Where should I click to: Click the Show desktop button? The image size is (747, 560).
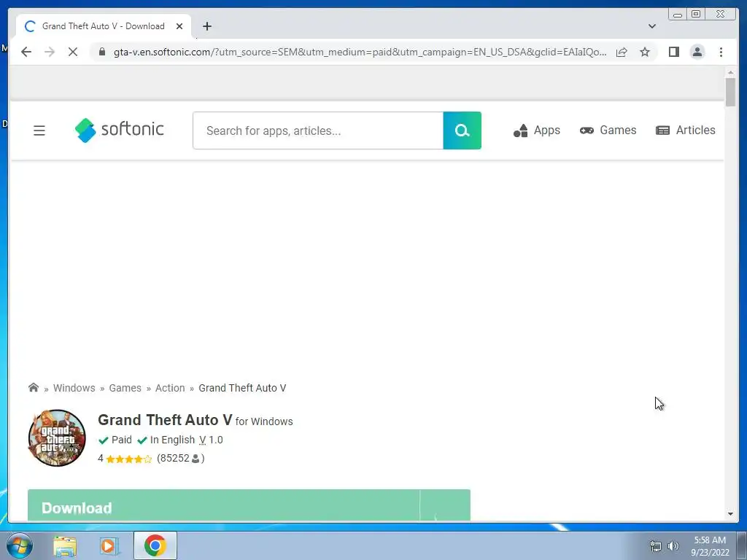pyautogui.click(x=742, y=546)
